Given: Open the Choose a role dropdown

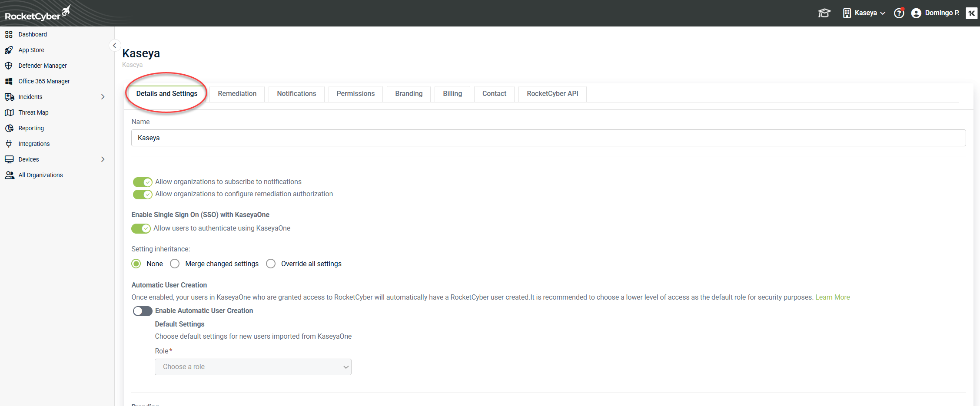Looking at the screenshot, I should coord(253,367).
